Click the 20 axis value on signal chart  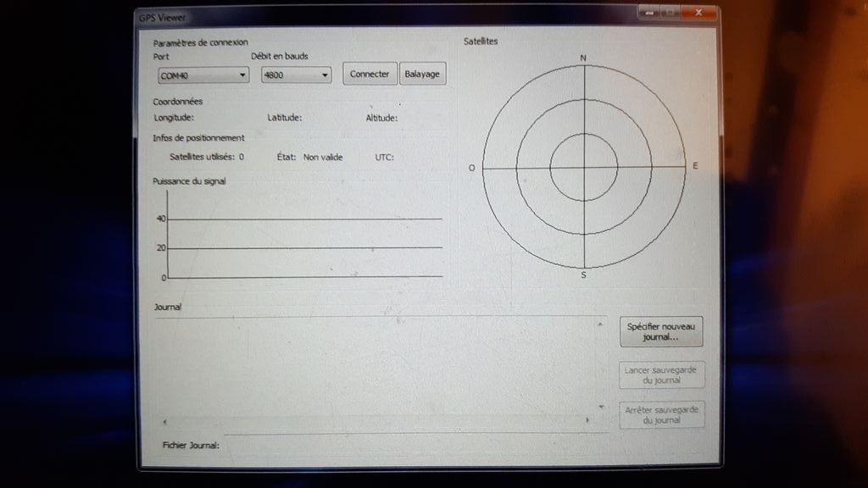click(x=161, y=248)
